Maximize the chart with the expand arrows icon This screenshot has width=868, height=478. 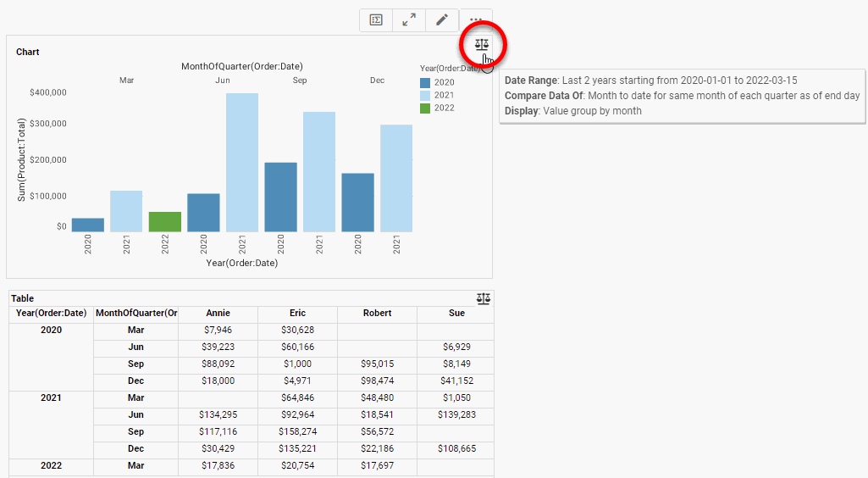[409, 20]
